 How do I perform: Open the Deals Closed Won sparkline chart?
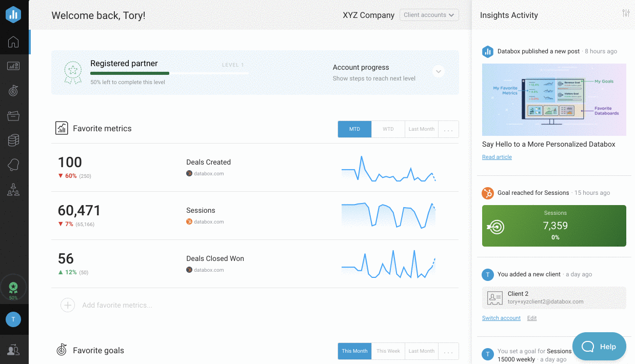[x=389, y=264]
